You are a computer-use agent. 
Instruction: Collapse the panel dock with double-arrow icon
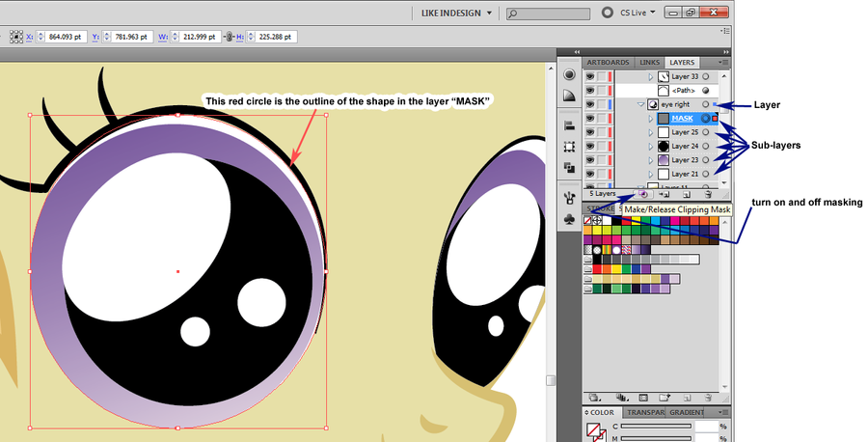(726, 52)
